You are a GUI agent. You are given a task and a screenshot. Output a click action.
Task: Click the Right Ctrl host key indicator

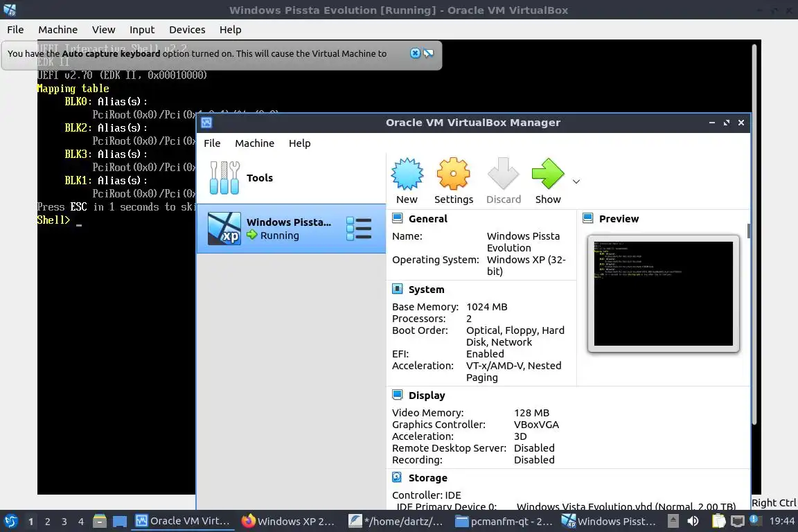coord(774,503)
